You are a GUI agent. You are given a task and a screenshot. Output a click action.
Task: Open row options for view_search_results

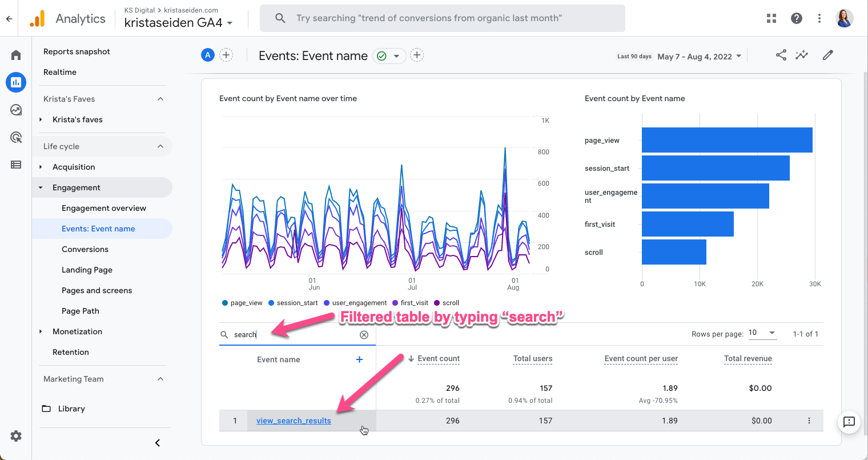809,421
